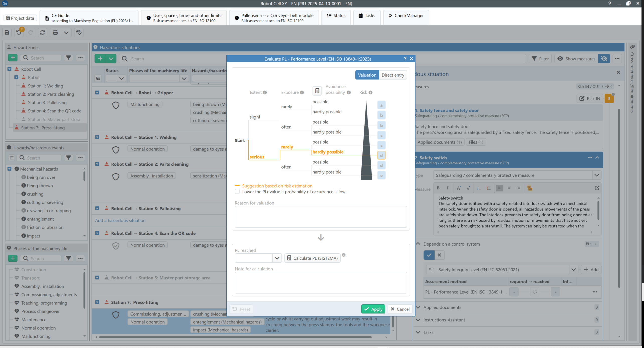Viewport: 644px width, 348px height.
Task: Collapse the Safety switch measure
Action: pyautogui.click(x=597, y=158)
